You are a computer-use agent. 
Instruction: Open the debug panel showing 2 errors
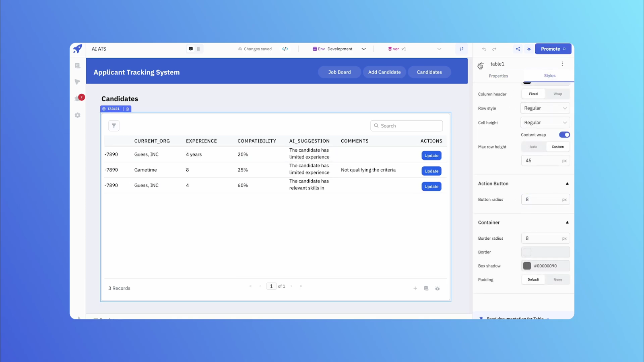[78, 98]
